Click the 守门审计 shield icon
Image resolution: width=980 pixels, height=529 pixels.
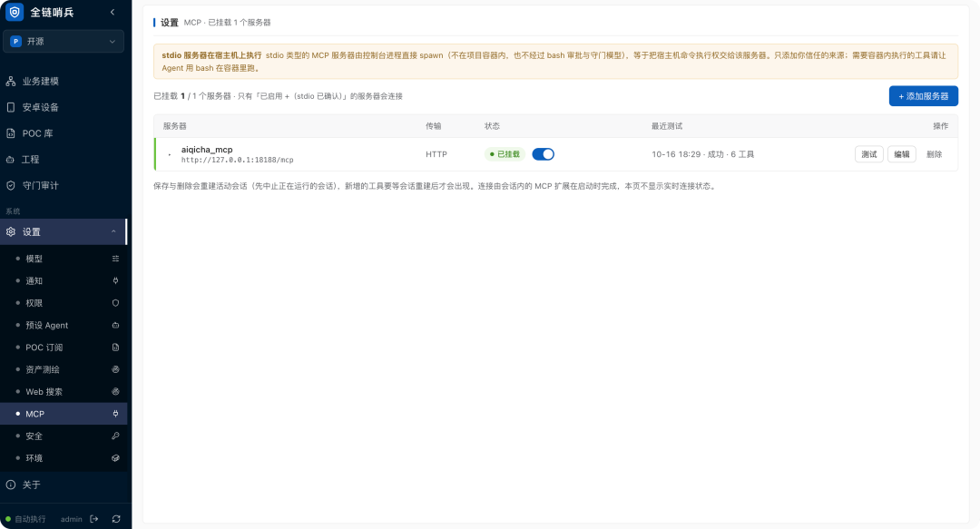click(11, 185)
